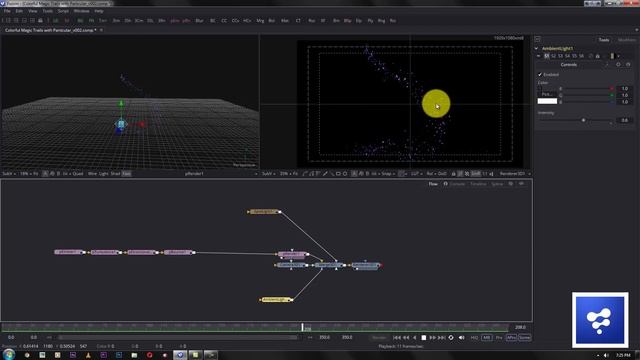Toggle Prx proxy mode
The image size is (640, 360).
499,338
